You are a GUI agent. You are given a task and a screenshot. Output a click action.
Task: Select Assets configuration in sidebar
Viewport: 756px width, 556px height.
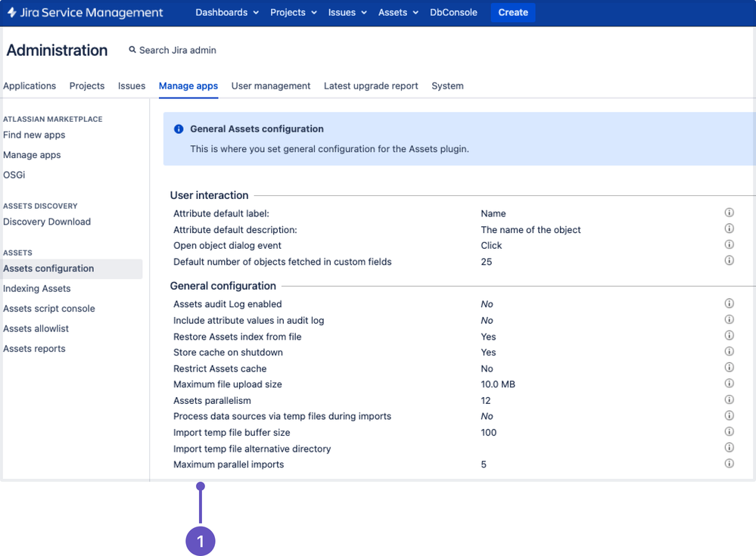pyautogui.click(x=73, y=269)
